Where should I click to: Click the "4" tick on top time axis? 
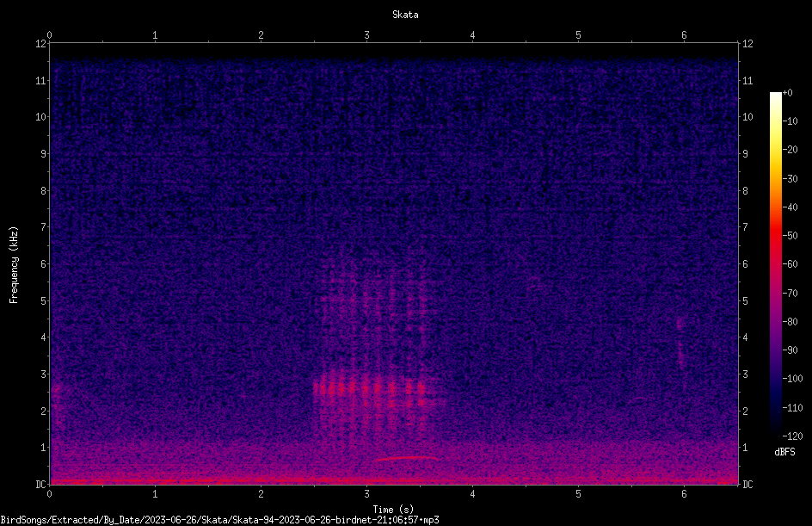(472, 35)
